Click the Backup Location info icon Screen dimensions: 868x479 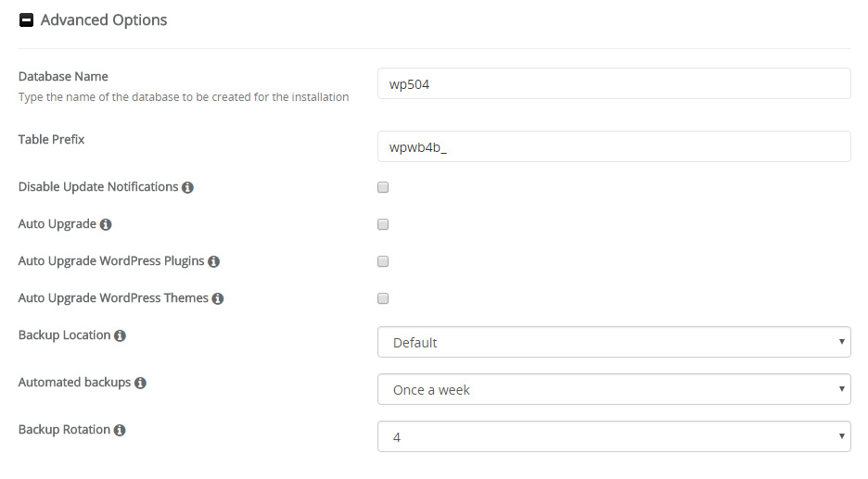(x=120, y=336)
